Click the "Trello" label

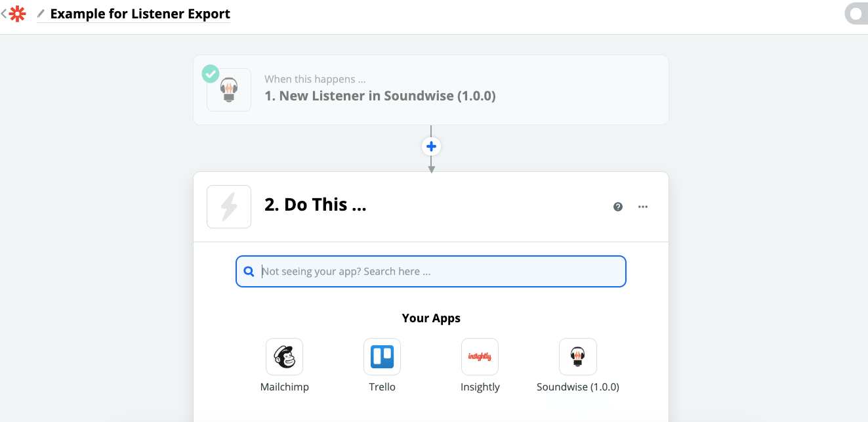[382, 387]
